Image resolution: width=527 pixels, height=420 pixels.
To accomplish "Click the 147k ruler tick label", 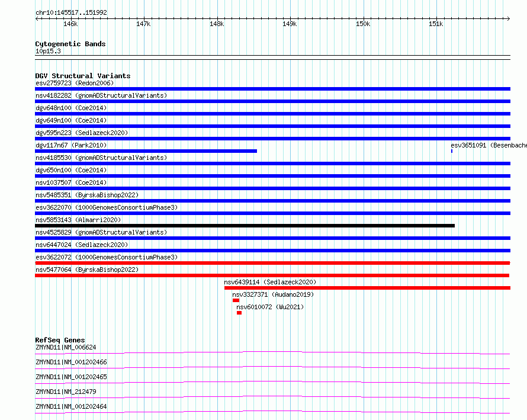I will point(143,24).
